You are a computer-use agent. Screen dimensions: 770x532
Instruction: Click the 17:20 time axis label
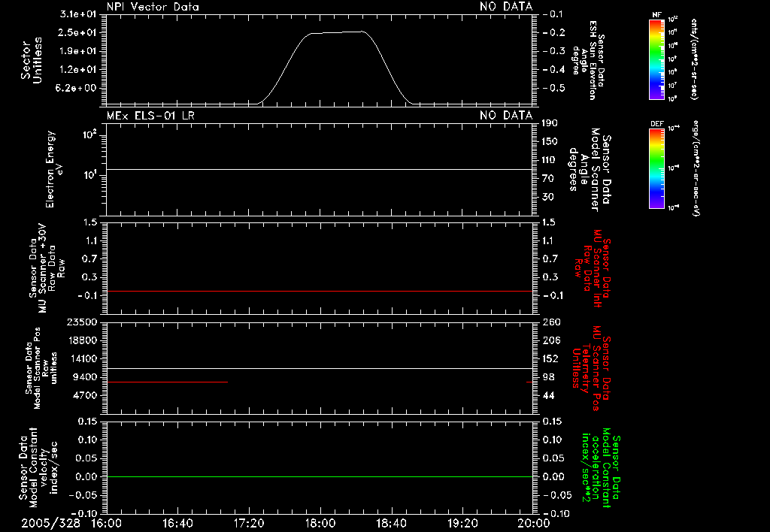click(249, 523)
